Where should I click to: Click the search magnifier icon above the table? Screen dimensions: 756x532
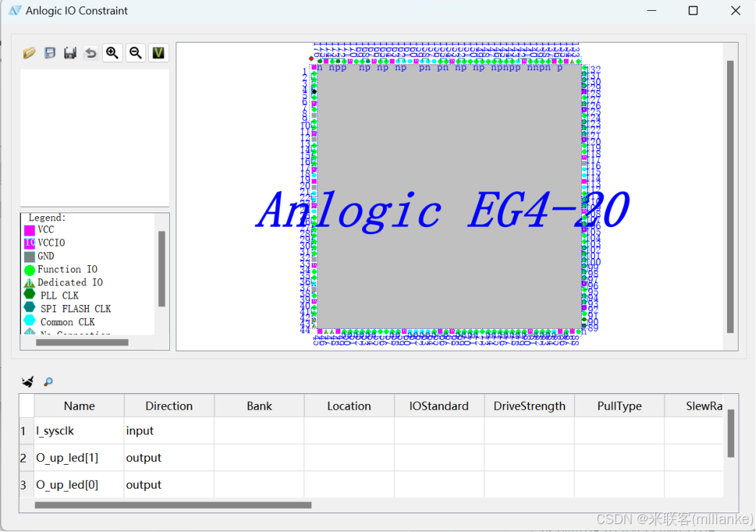click(x=48, y=382)
